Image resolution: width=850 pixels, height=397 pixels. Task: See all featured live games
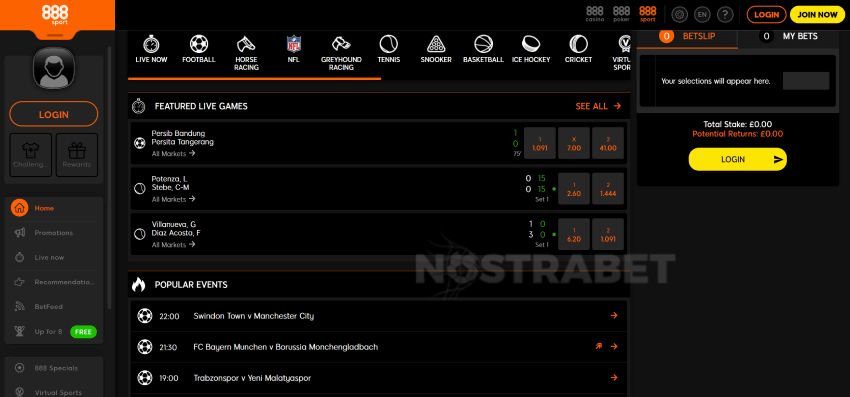click(598, 106)
